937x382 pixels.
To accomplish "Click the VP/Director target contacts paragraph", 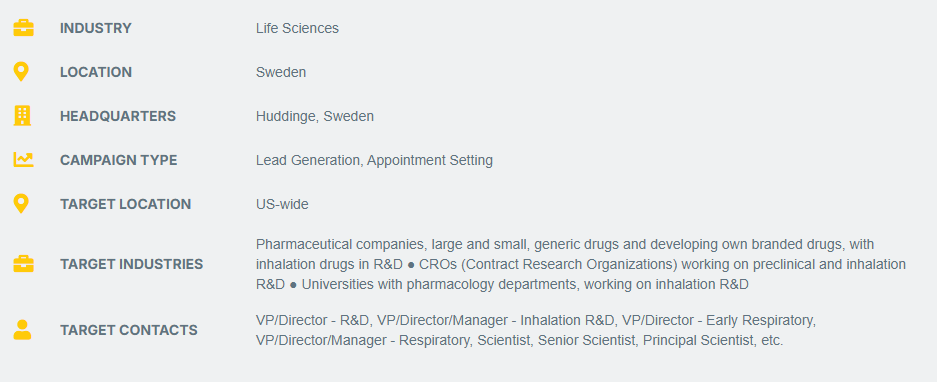I will tap(536, 330).
